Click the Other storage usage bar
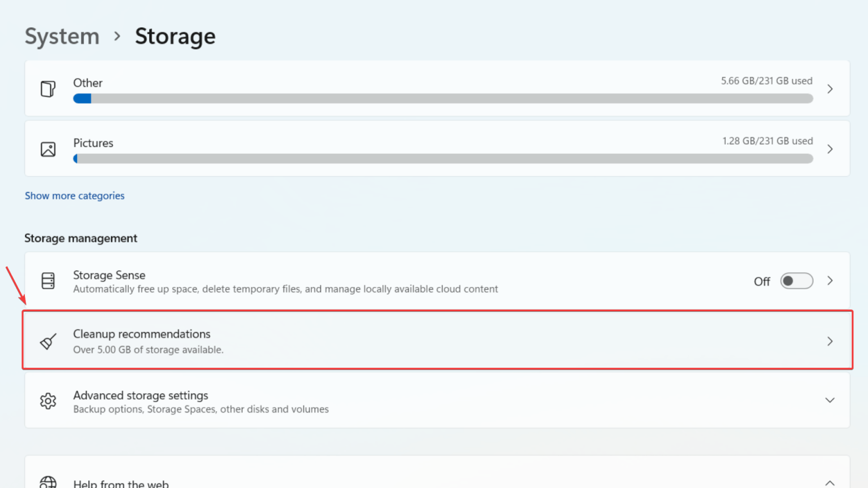The height and width of the screenshot is (488, 868). pyautogui.click(x=442, y=99)
